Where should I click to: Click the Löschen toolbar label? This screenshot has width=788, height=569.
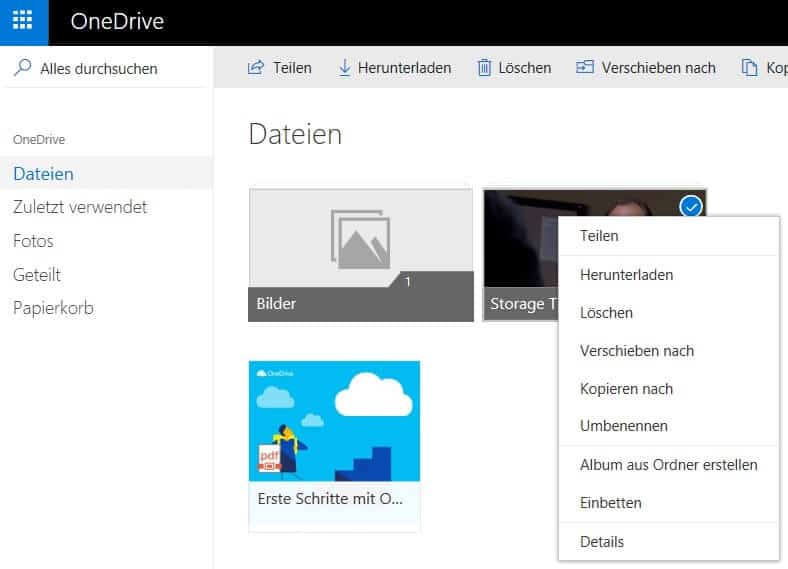click(x=525, y=68)
